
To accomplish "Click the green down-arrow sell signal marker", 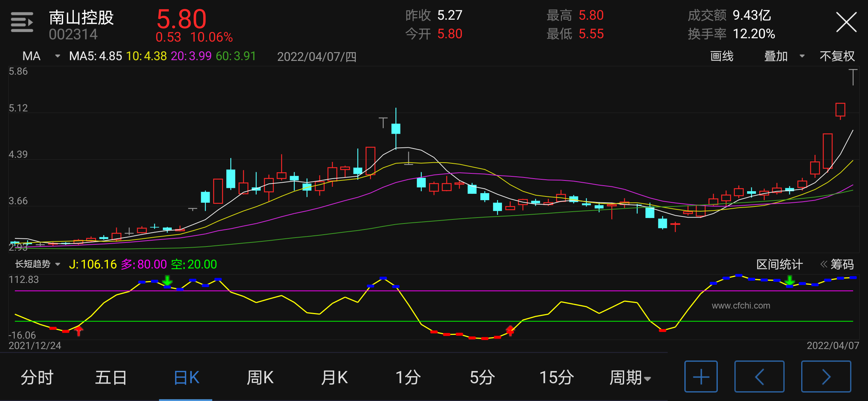I will point(167,280).
